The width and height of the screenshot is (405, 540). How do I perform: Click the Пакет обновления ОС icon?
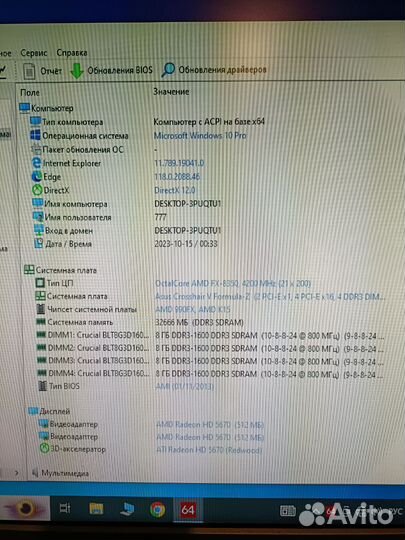36,149
